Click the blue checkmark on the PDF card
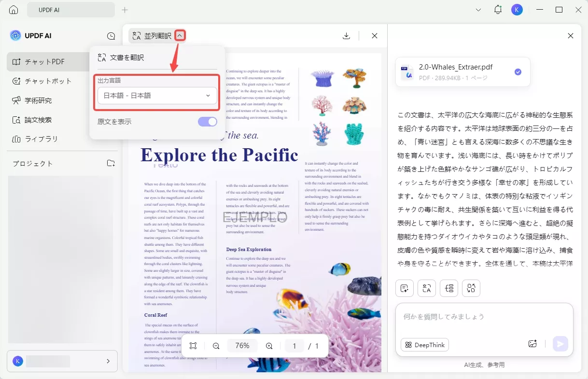588x379 pixels. pos(518,71)
